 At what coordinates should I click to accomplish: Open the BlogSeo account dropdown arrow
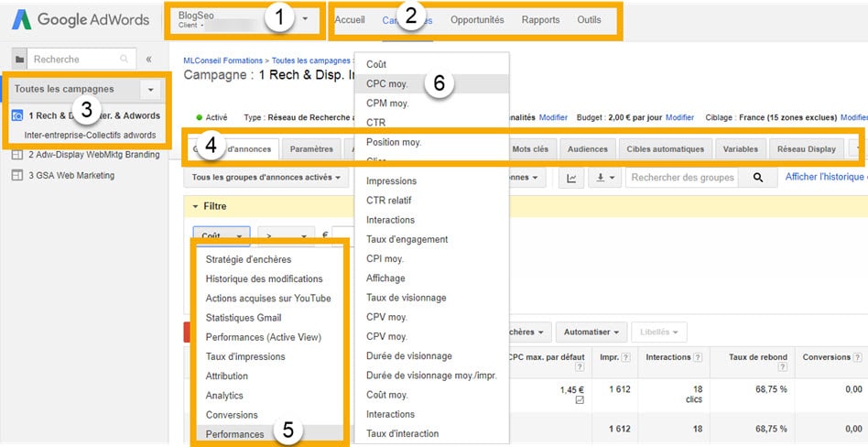click(x=306, y=19)
